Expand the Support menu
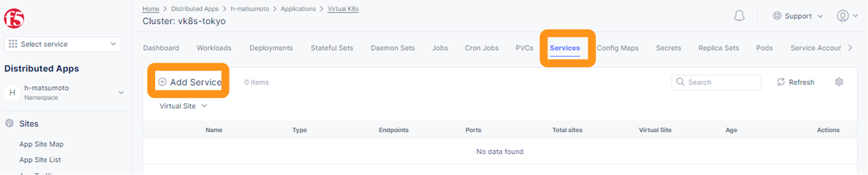Image resolution: width=868 pixels, height=175 pixels. 798,16
